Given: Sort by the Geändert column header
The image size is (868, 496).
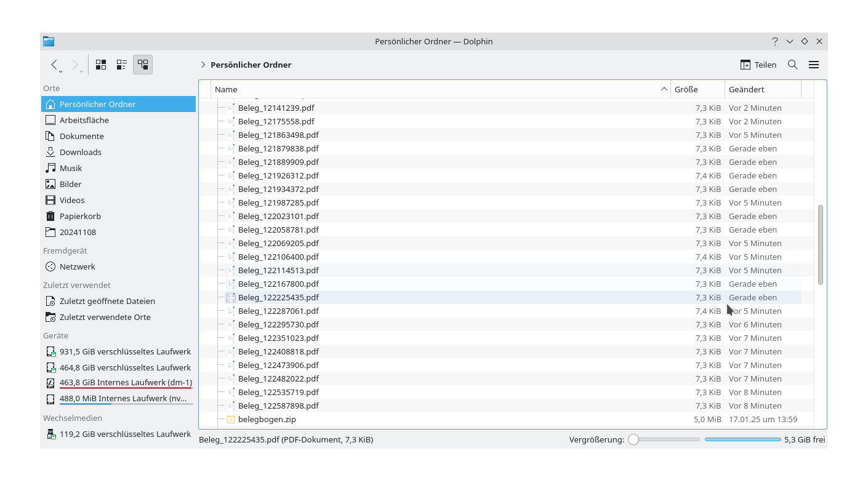Looking at the screenshot, I should [x=762, y=89].
